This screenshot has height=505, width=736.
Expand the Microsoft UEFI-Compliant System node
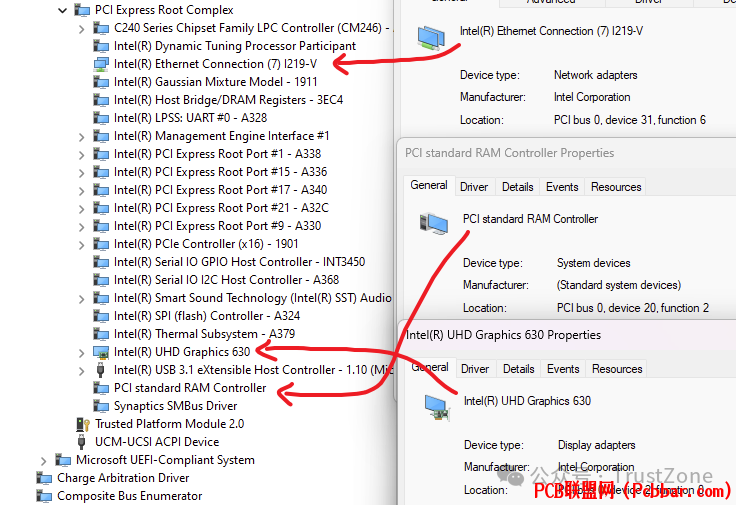click(x=43, y=461)
